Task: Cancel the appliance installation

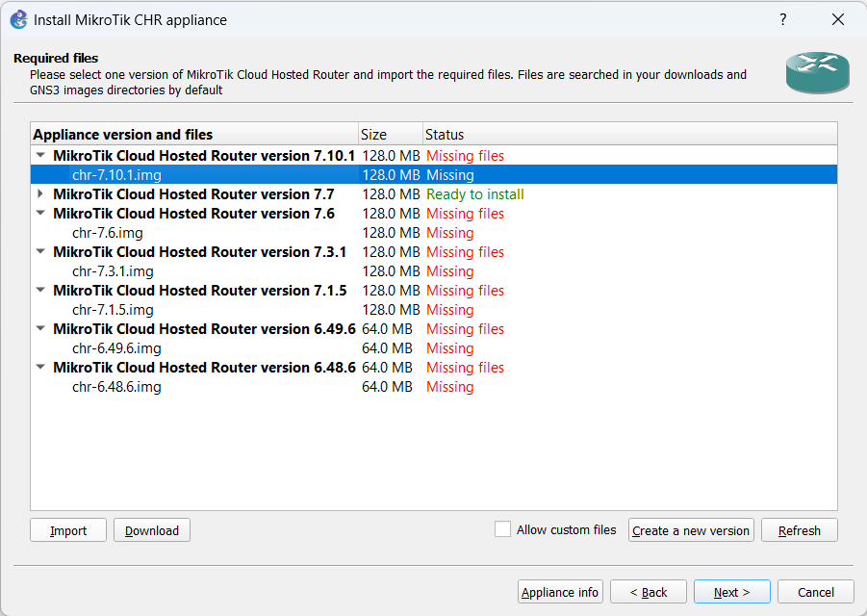Action: point(816,592)
